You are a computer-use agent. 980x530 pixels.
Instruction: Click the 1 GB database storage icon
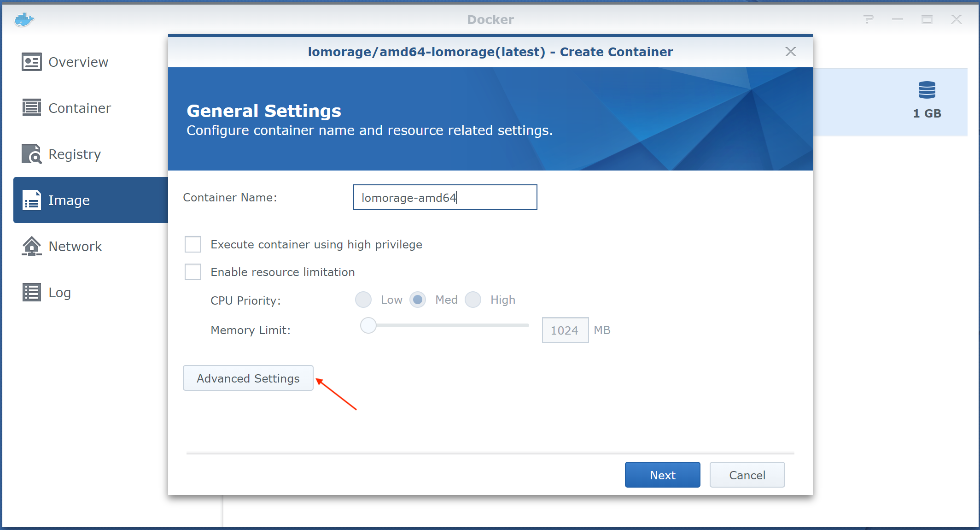tap(927, 90)
